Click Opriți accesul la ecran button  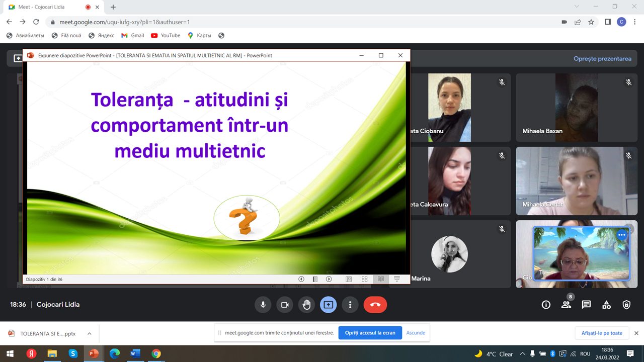click(370, 333)
